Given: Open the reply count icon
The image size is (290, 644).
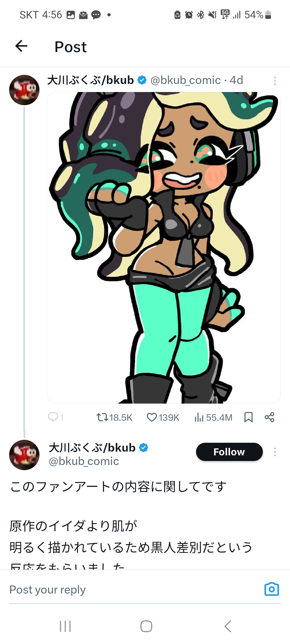Looking at the screenshot, I should (x=53, y=417).
